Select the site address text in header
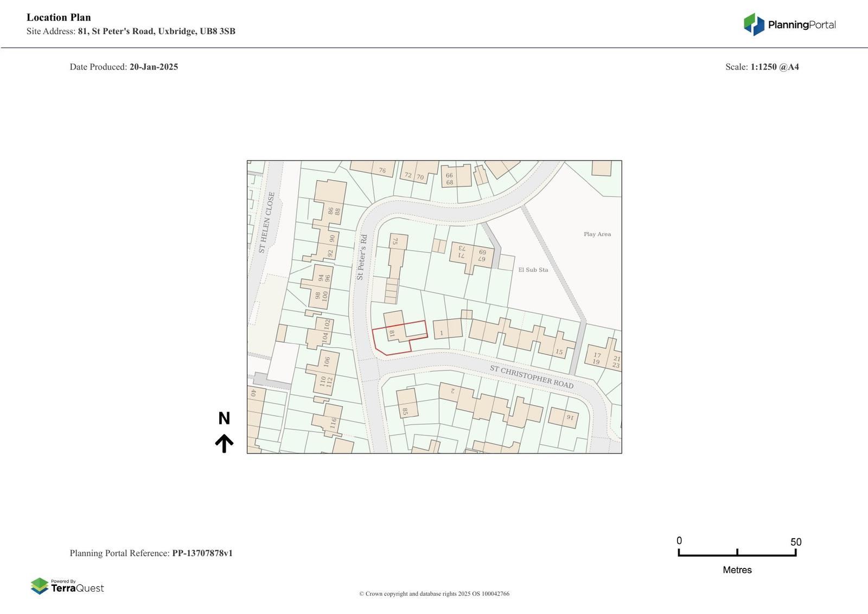Viewport: 868px width, 614px height. [156, 31]
